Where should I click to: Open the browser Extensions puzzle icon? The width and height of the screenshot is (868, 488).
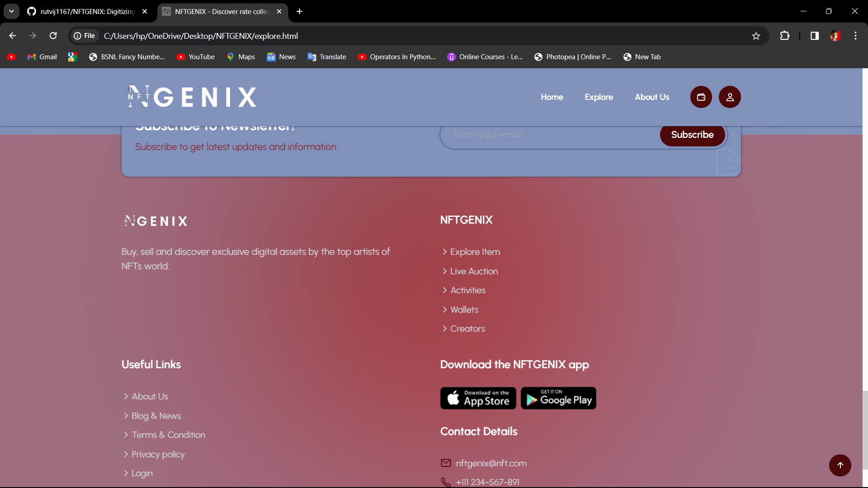click(785, 36)
